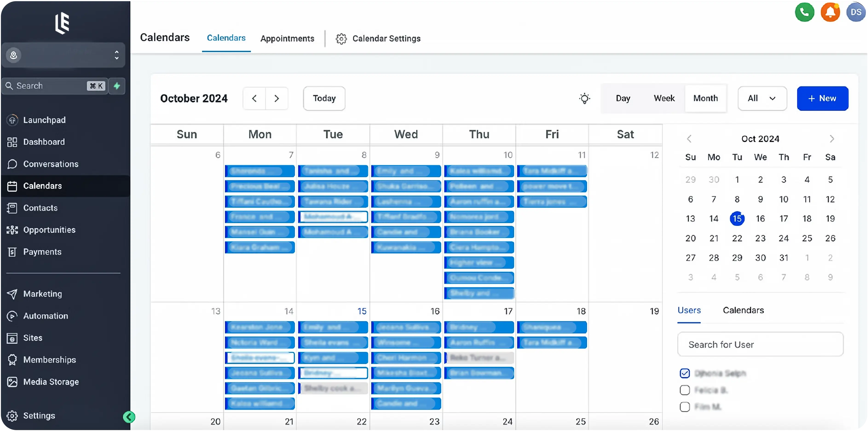The image size is (868, 431).
Task: Click the blue New button
Action: (x=822, y=98)
